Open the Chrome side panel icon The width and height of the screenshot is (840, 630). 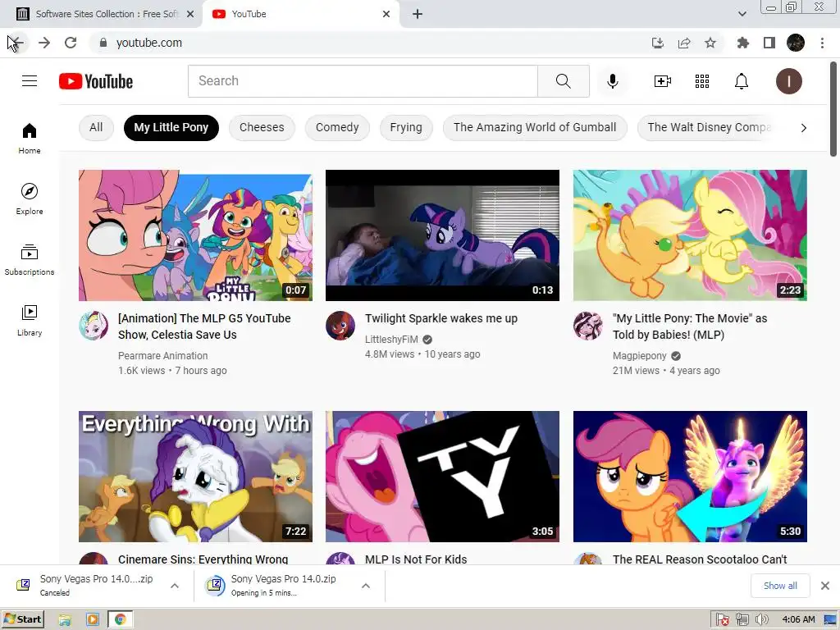point(769,43)
